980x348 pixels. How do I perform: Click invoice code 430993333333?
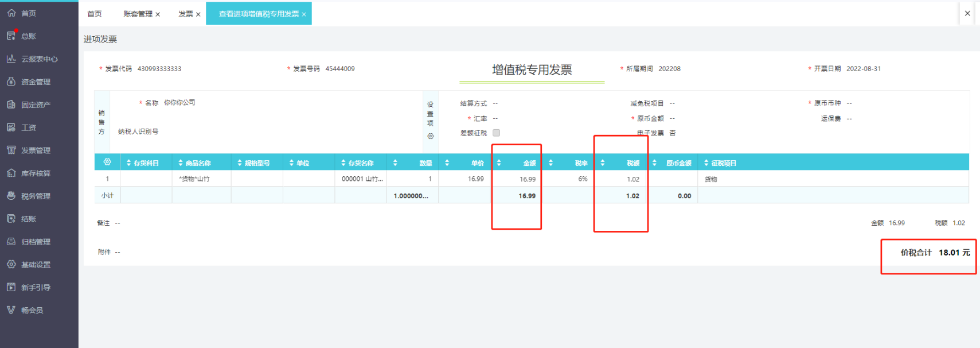pos(159,68)
